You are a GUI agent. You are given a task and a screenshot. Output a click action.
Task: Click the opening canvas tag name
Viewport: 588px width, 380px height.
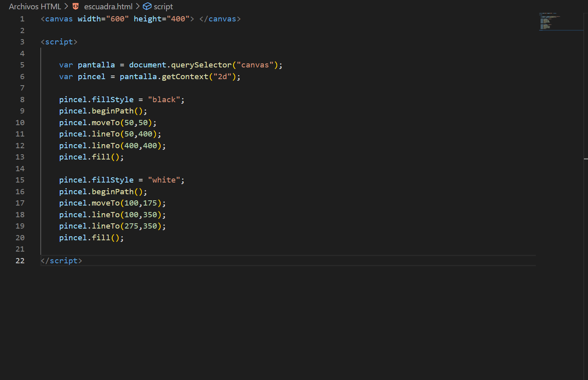59,19
